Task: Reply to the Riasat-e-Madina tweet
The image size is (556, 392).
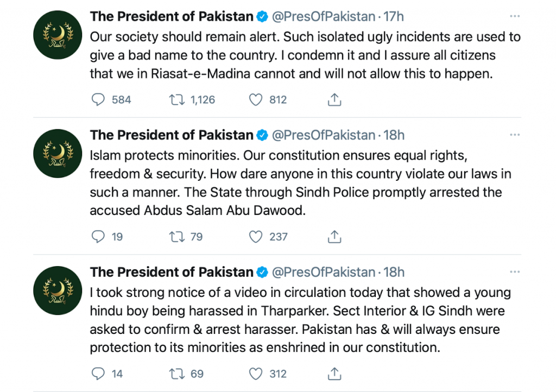Action: (x=98, y=99)
